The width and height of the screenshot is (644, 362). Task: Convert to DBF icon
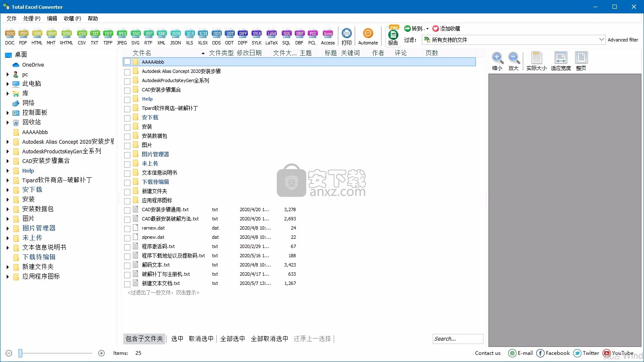(x=299, y=36)
